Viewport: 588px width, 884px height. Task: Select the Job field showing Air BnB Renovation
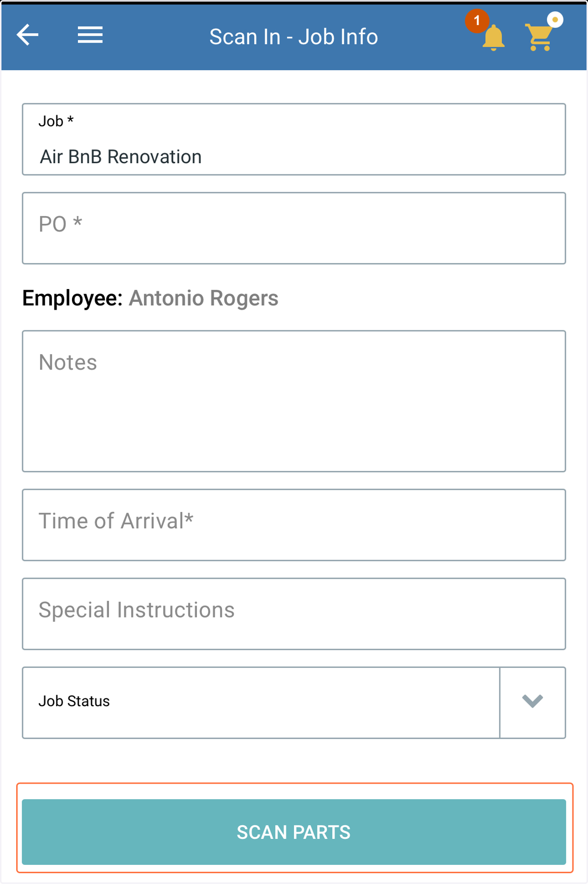(x=294, y=139)
